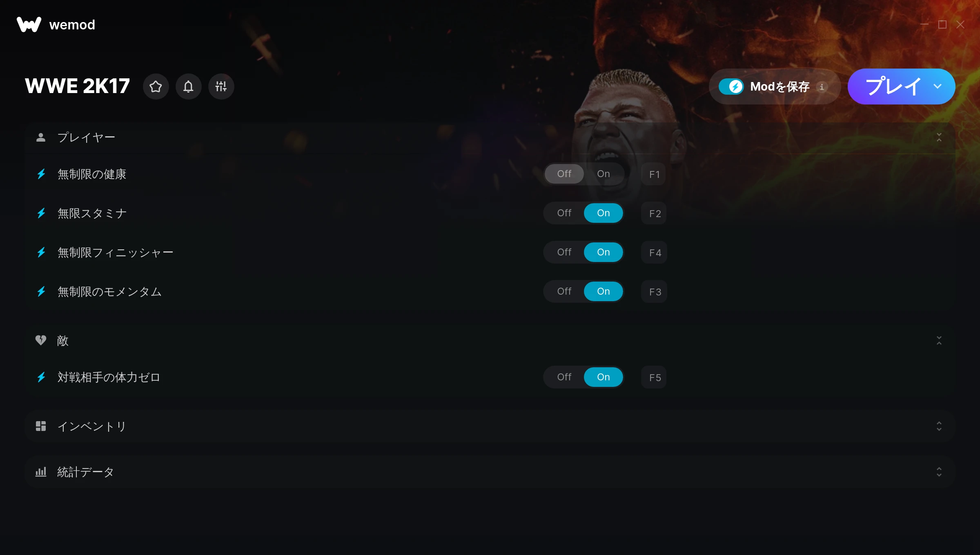Click the F5 hotkey for 対戦相手の体力ゼロ

point(654,377)
